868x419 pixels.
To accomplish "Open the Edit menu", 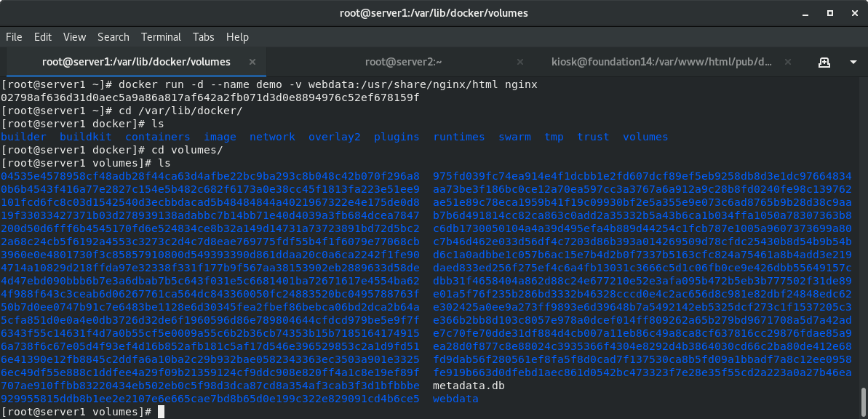I will click(x=43, y=37).
